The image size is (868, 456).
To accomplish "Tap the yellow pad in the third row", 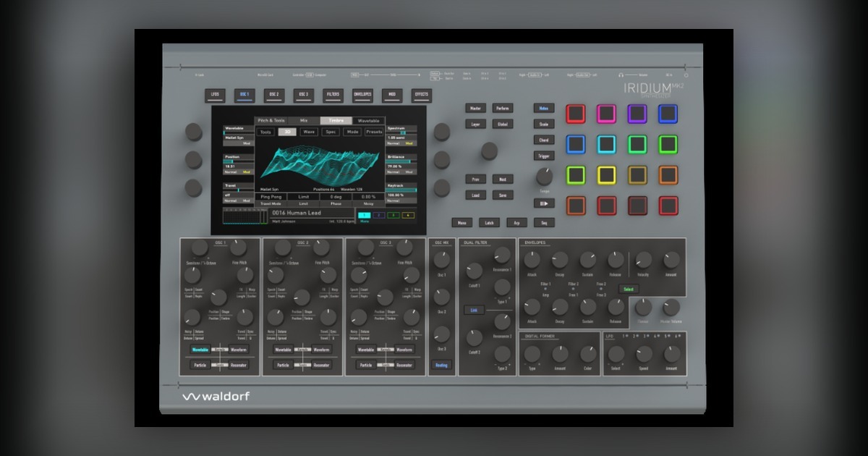I will click(606, 175).
